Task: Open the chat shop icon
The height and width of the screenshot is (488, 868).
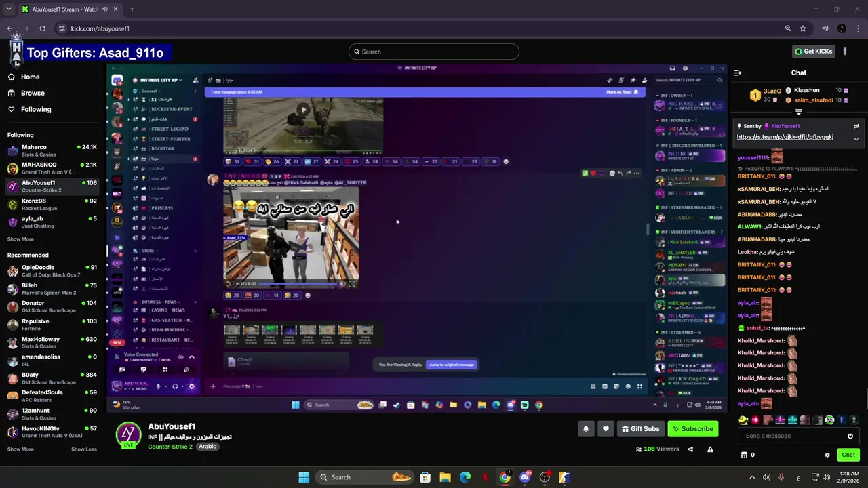Action: [x=744, y=455]
